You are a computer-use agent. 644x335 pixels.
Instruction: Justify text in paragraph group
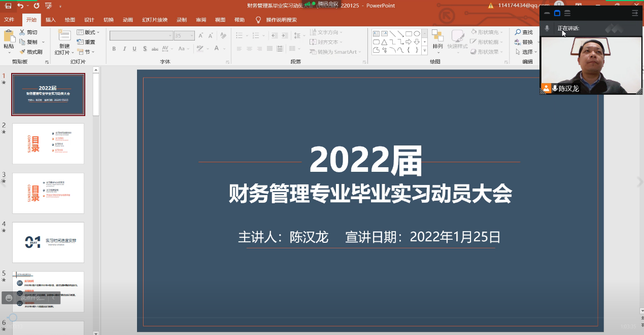click(269, 49)
